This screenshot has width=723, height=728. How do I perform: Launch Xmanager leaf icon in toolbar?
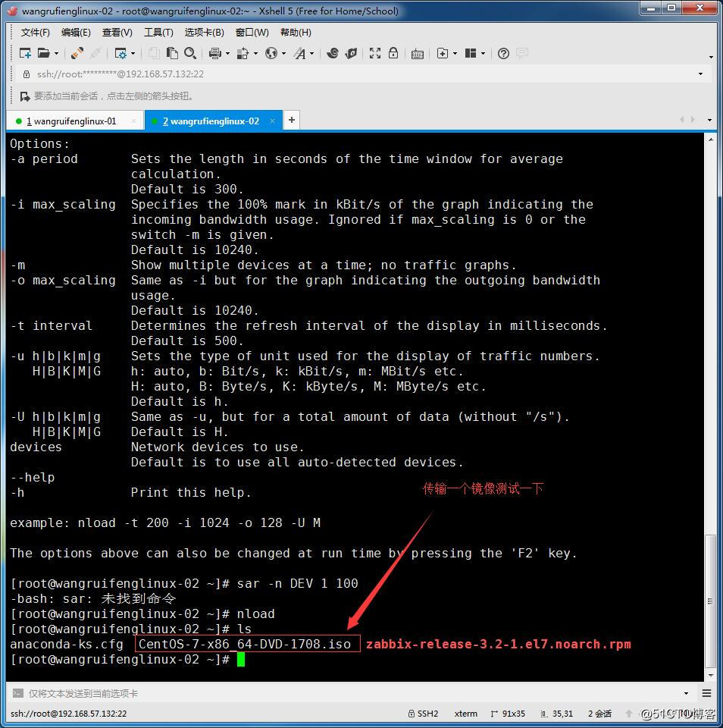pos(352,53)
